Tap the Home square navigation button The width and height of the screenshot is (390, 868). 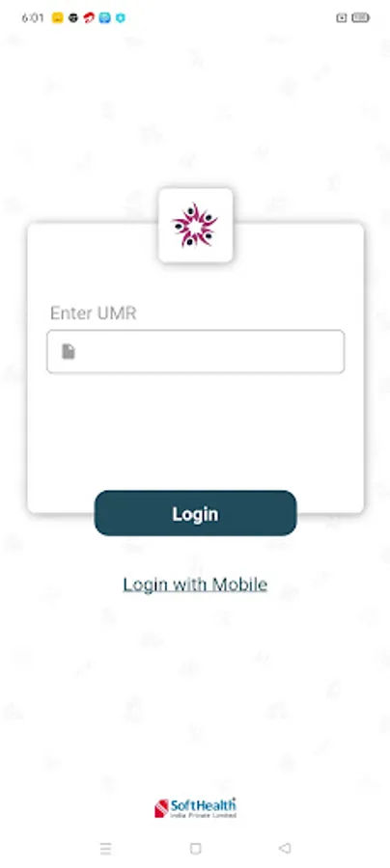(x=195, y=848)
